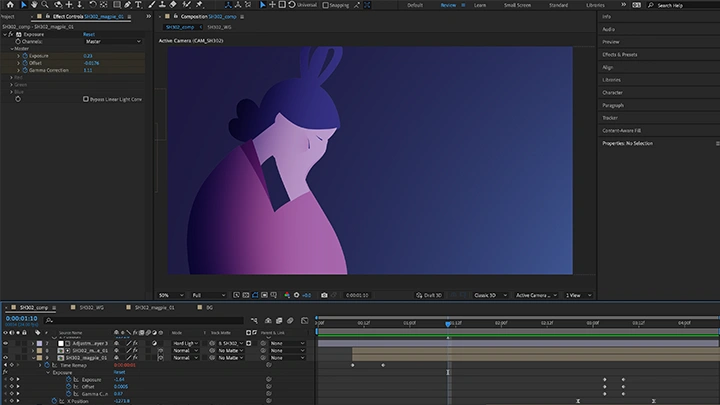Take a snapshot with camera icon

324,295
